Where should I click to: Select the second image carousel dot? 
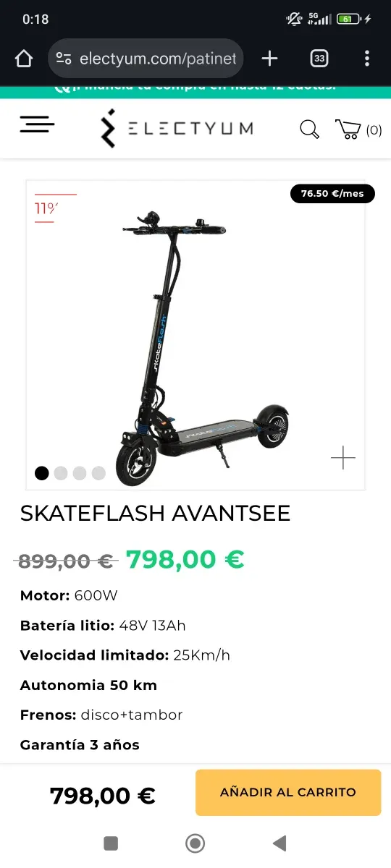pos(61,473)
